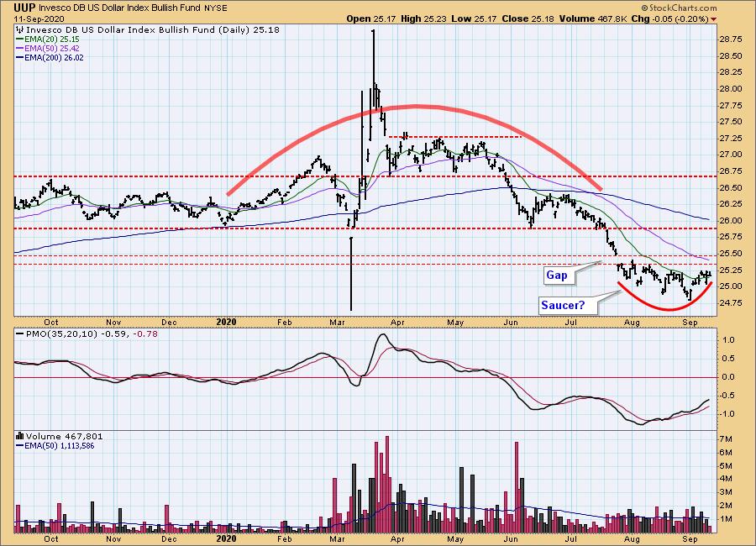Screen dimensions: 756x546
Task: Click the High 25.23 value
Action: pos(424,18)
